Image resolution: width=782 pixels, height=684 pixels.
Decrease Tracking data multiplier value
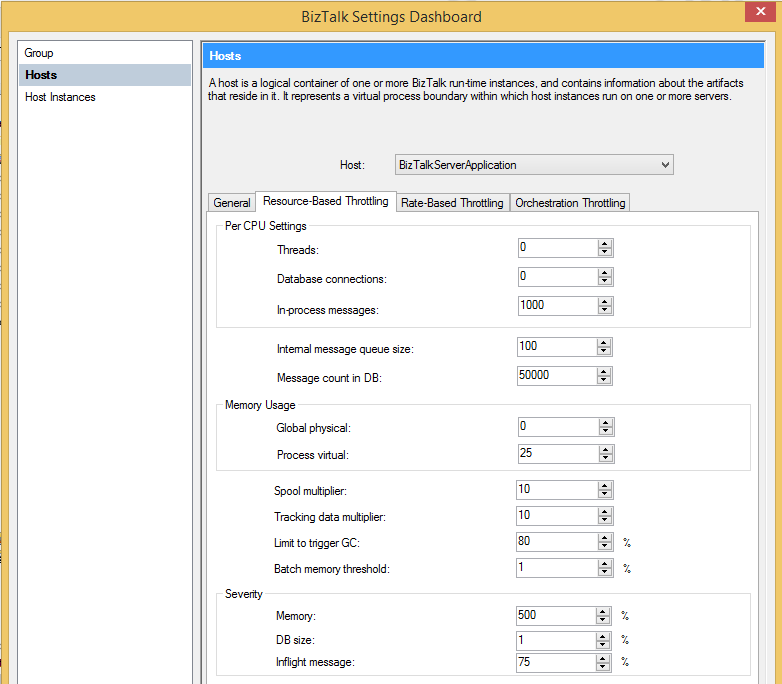605,520
